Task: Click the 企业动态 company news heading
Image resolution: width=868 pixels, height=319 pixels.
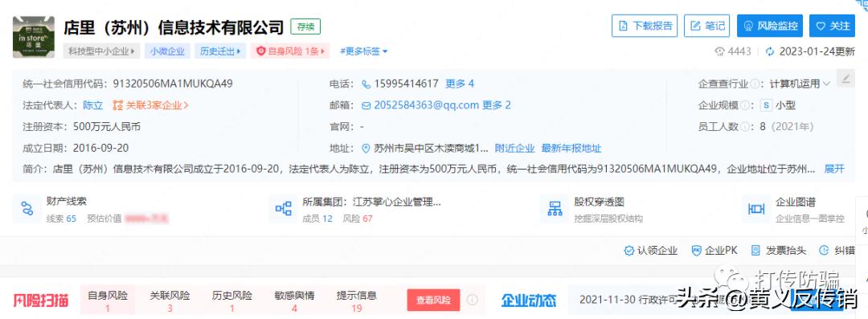Action: pyautogui.click(x=529, y=301)
